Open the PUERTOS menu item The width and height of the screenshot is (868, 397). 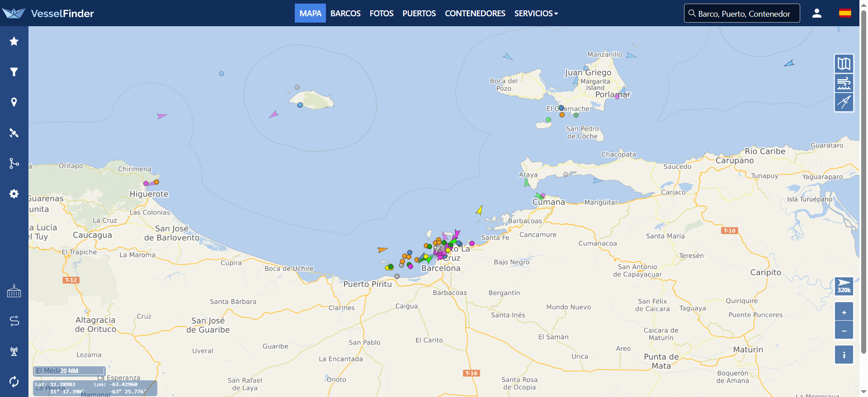(419, 14)
